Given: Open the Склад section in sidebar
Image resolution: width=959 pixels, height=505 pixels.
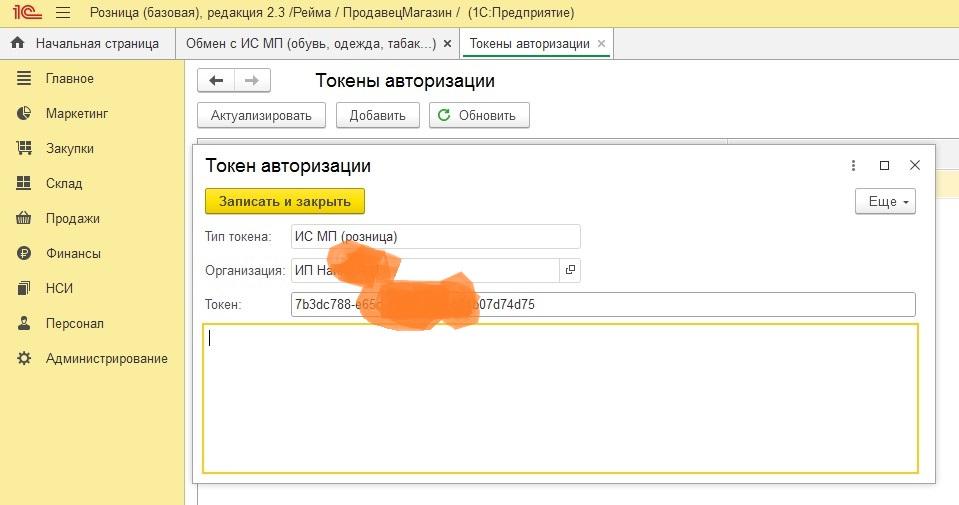Looking at the screenshot, I should [64, 184].
